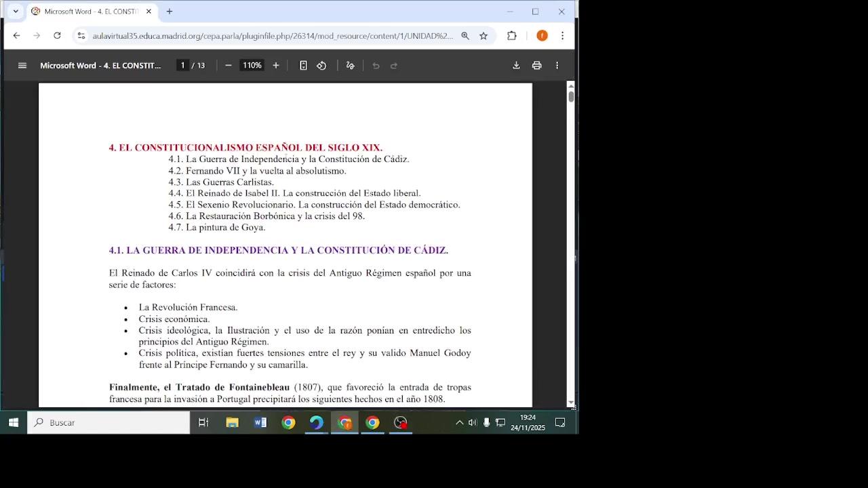Click the bullet 'Crisis económica.'
The image size is (868, 488).
coord(174,319)
